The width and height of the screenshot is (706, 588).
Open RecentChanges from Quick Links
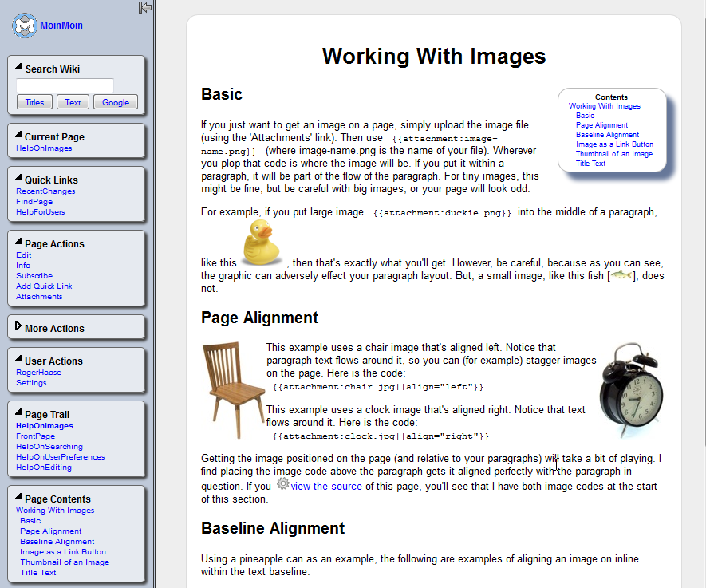tap(45, 191)
